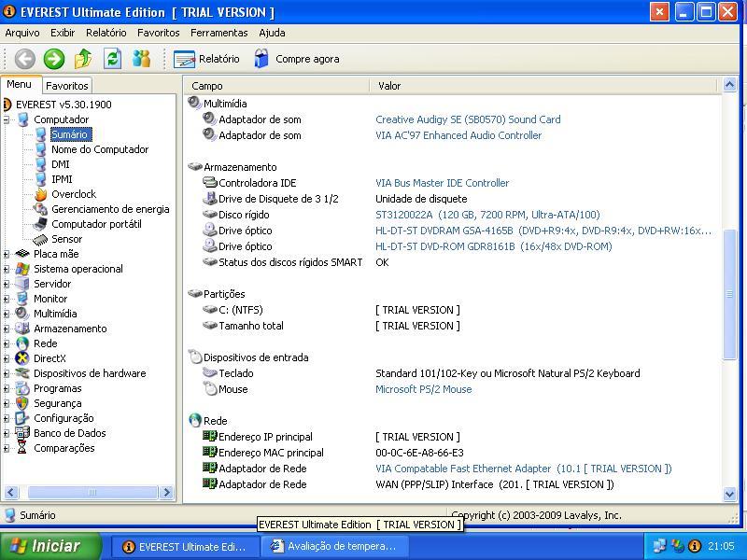Viewport: 747px width, 560px height.
Task: Open the Sensor tree item
Action: point(66,239)
